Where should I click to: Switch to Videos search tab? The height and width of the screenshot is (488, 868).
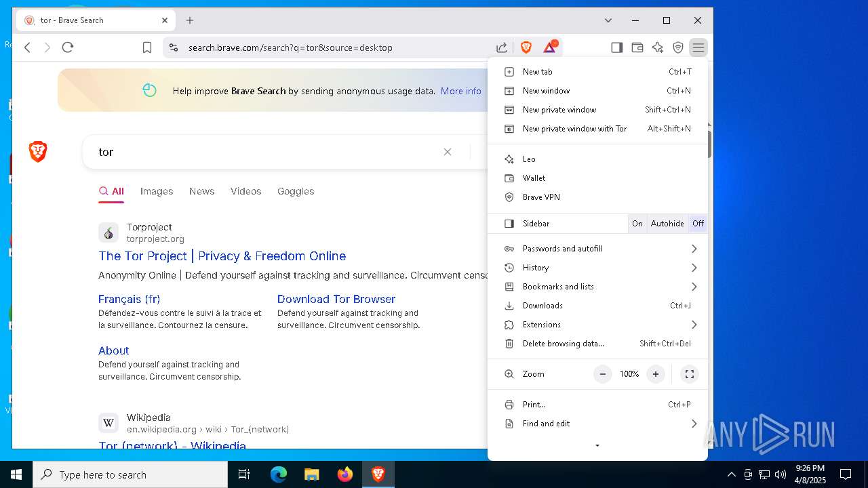pyautogui.click(x=245, y=191)
